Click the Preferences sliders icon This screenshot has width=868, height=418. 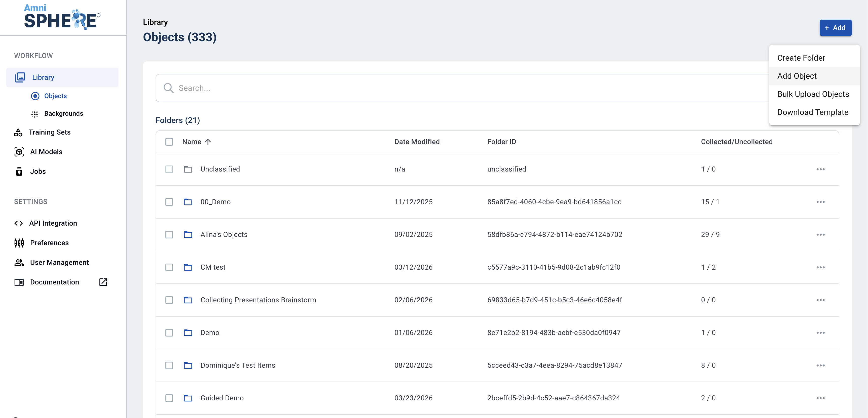[x=19, y=243]
